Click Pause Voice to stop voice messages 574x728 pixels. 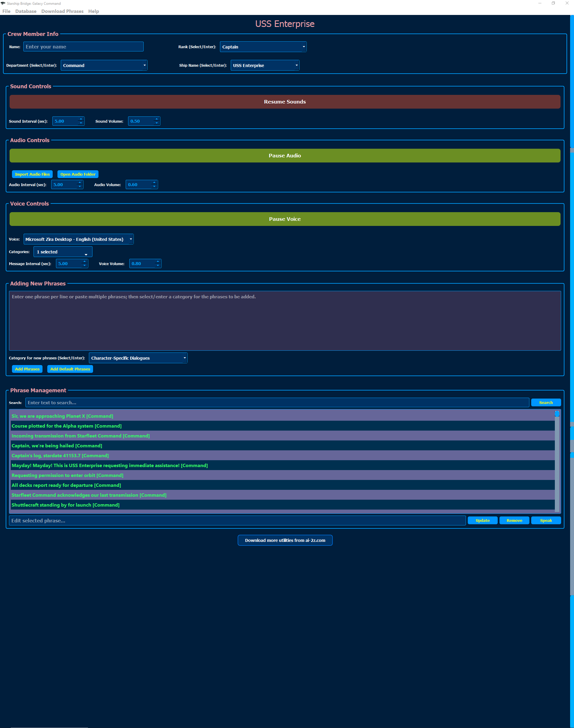point(285,219)
